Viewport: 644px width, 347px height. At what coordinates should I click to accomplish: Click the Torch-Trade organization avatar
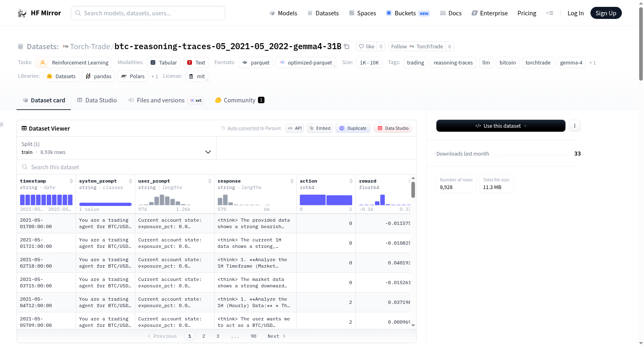point(66,46)
